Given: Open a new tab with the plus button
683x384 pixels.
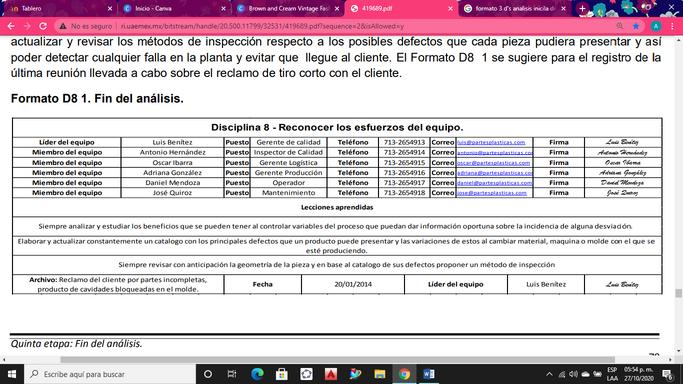Looking at the screenshot, I should pyautogui.click(x=582, y=8).
